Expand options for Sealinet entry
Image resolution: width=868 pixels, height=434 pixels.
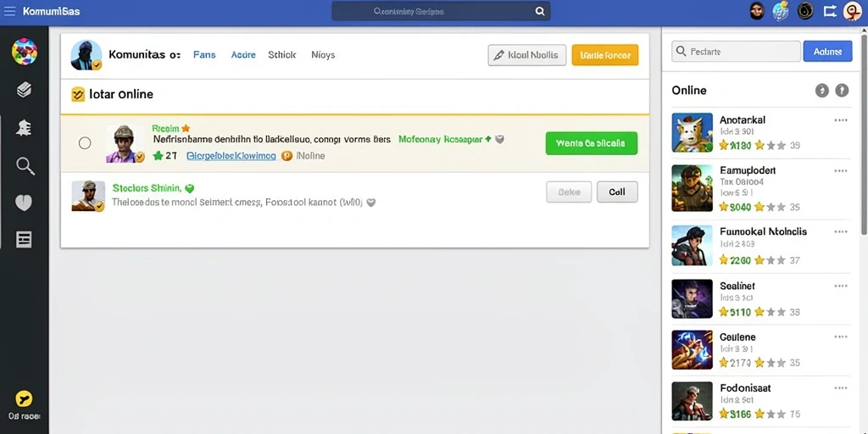[x=840, y=287]
